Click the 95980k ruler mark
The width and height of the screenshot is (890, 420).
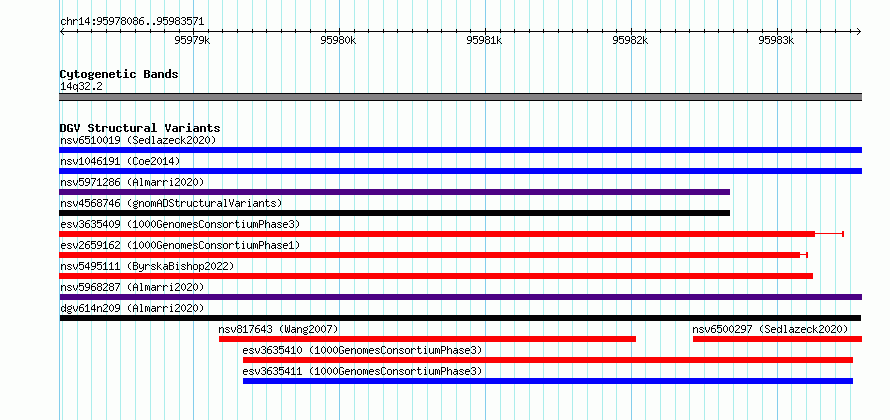[338, 40]
